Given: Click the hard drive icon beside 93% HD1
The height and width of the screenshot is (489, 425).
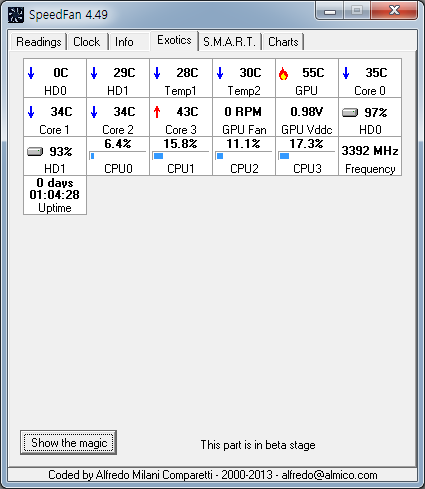Looking at the screenshot, I should coord(35,152).
